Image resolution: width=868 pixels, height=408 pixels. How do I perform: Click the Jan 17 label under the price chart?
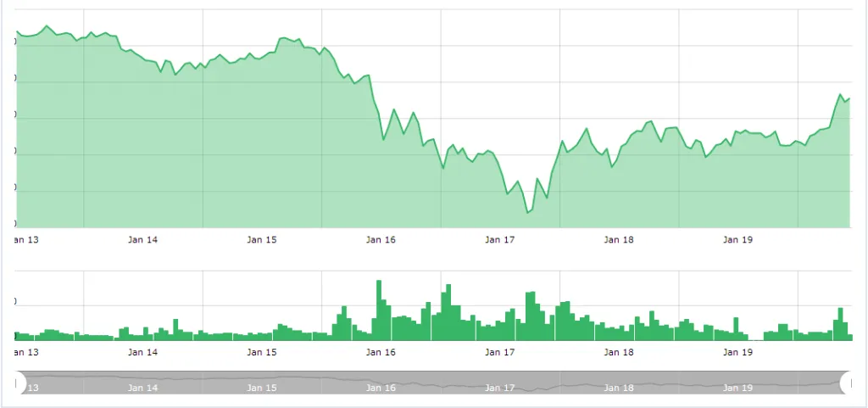[500, 240]
